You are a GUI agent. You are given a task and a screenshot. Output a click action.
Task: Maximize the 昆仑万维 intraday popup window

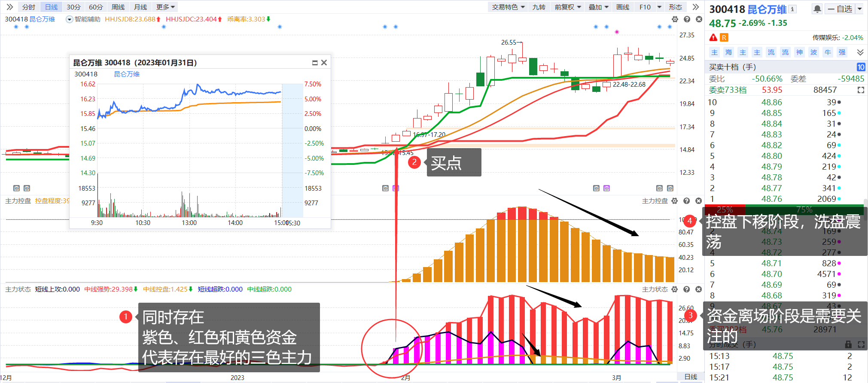(x=314, y=63)
